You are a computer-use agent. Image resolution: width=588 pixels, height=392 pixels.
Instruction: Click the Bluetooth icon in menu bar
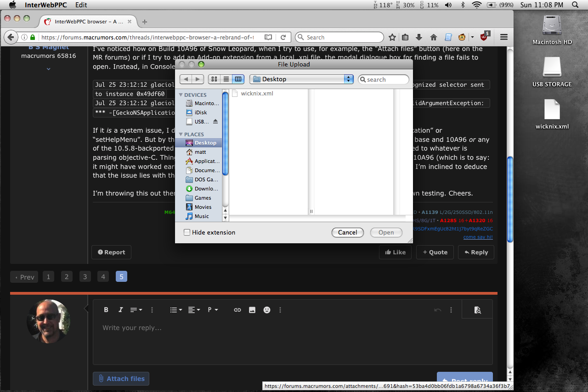463,5
